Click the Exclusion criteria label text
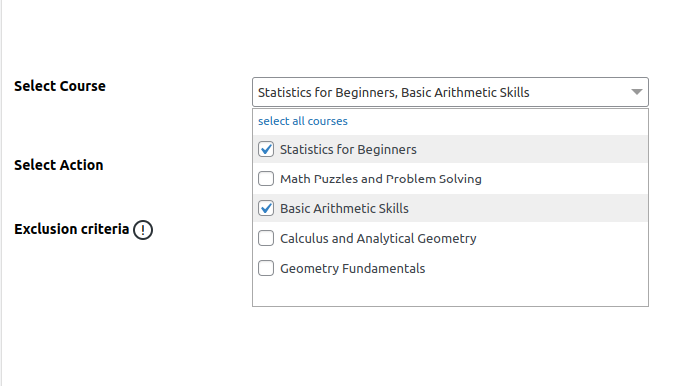Image resolution: width=683 pixels, height=386 pixels. (71, 229)
